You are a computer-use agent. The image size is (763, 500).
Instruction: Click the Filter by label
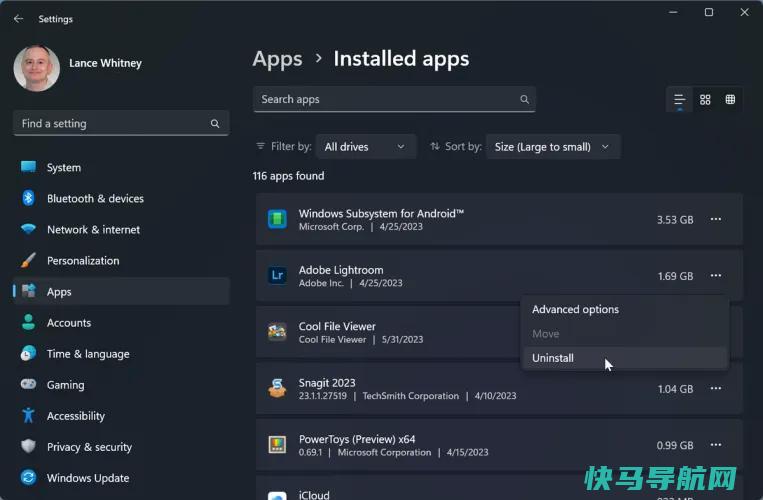(291, 146)
